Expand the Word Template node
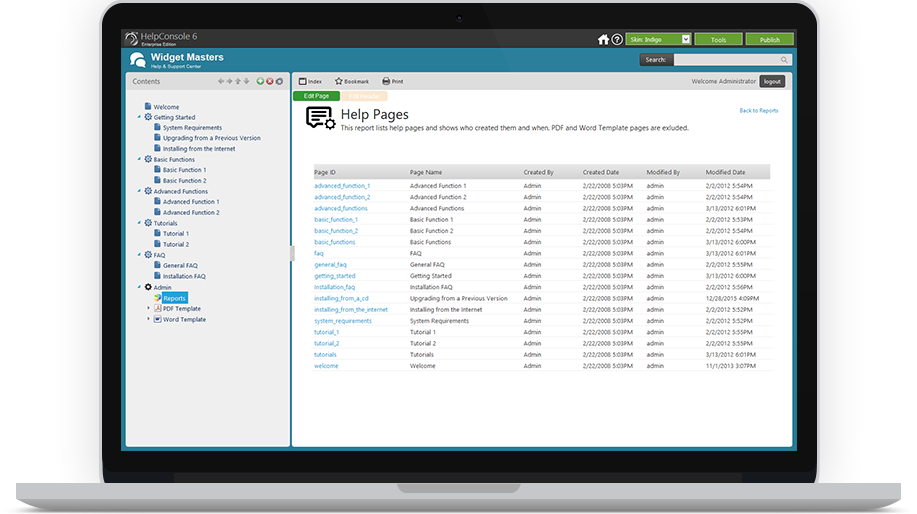The height and width of the screenshot is (514, 917). 149,319
